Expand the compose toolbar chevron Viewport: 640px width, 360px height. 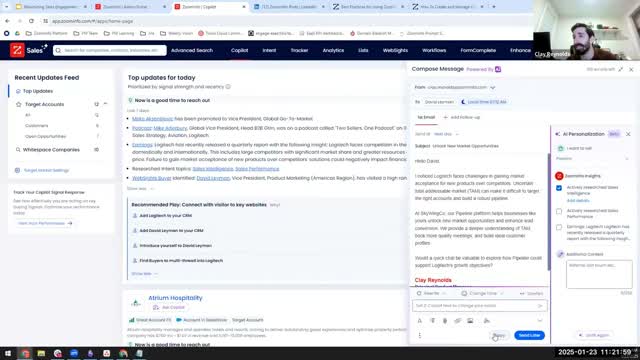point(540,321)
